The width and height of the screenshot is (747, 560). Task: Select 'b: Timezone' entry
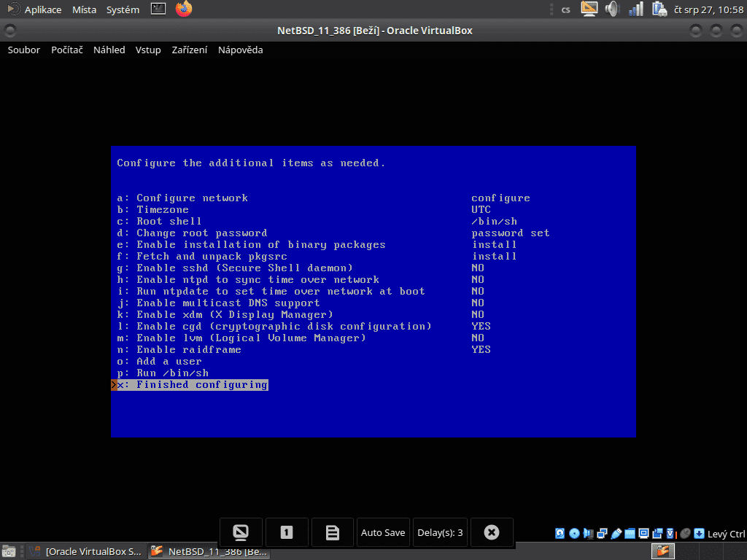pyautogui.click(x=153, y=210)
